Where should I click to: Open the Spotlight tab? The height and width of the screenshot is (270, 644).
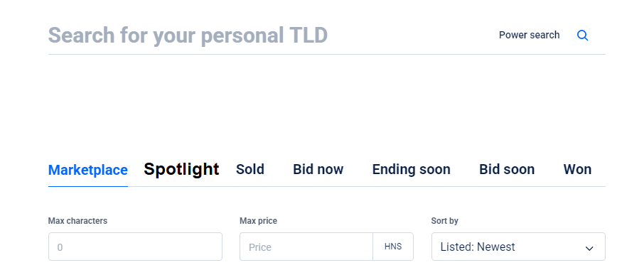pyautogui.click(x=181, y=169)
